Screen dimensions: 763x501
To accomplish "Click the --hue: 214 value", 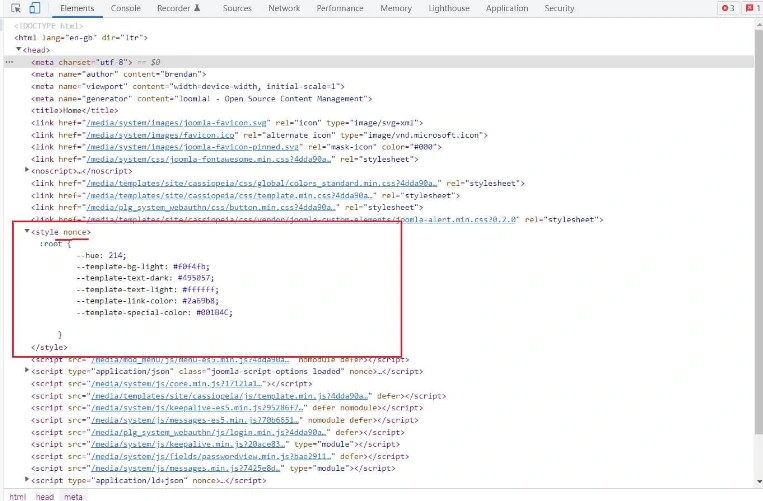I will 117,255.
